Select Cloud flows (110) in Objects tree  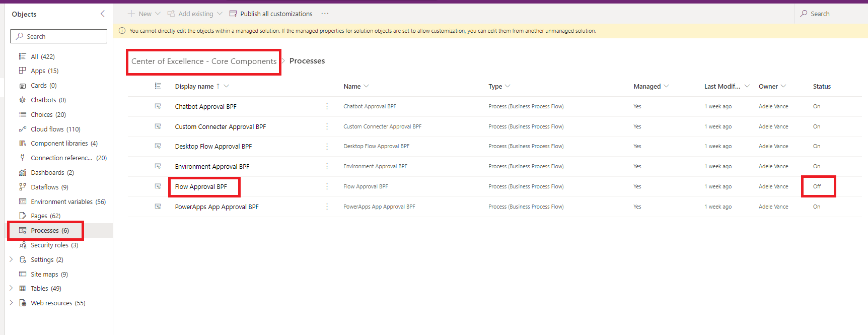pyautogui.click(x=55, y=129)
